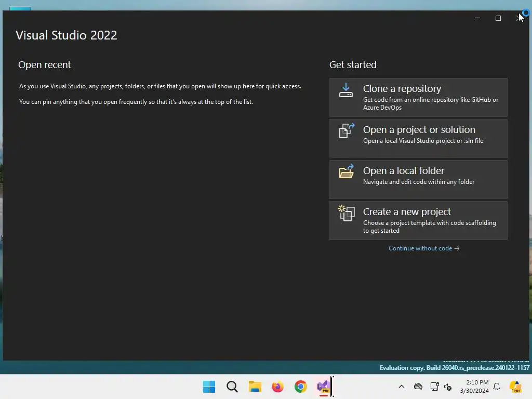
Task: Maximize the Visual Studio 2022 window
Action: coord(498,18)
